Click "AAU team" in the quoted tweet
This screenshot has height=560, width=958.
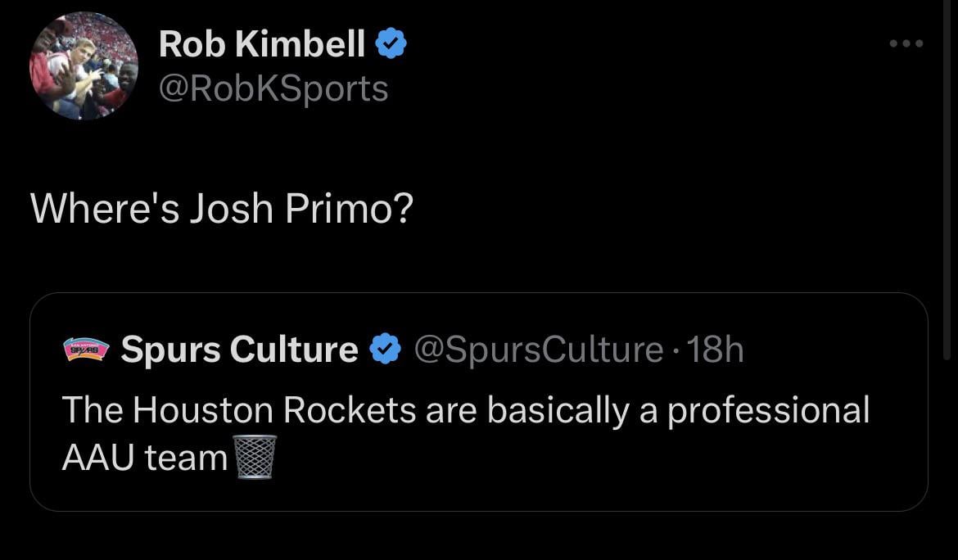pyautogui.click(x=144, y=457)
